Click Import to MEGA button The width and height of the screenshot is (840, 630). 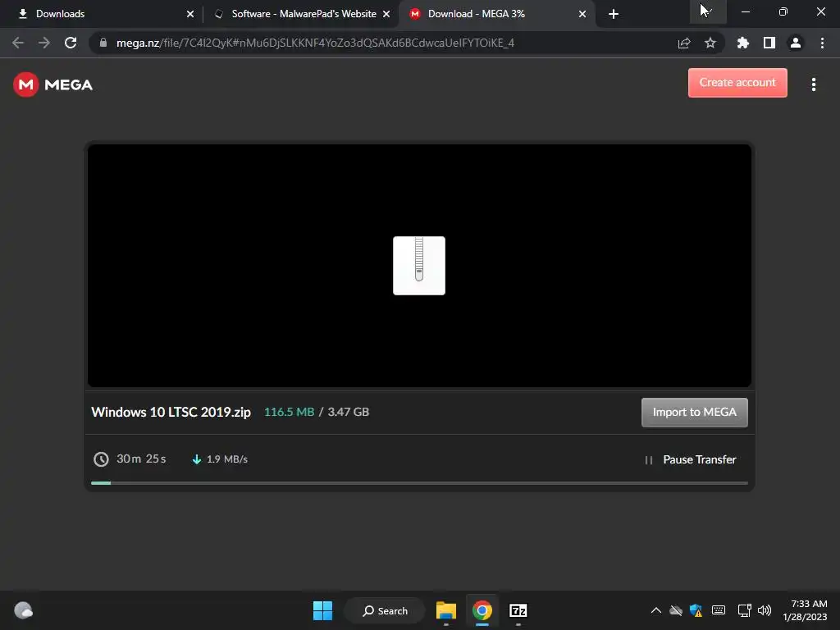point(694,412)
